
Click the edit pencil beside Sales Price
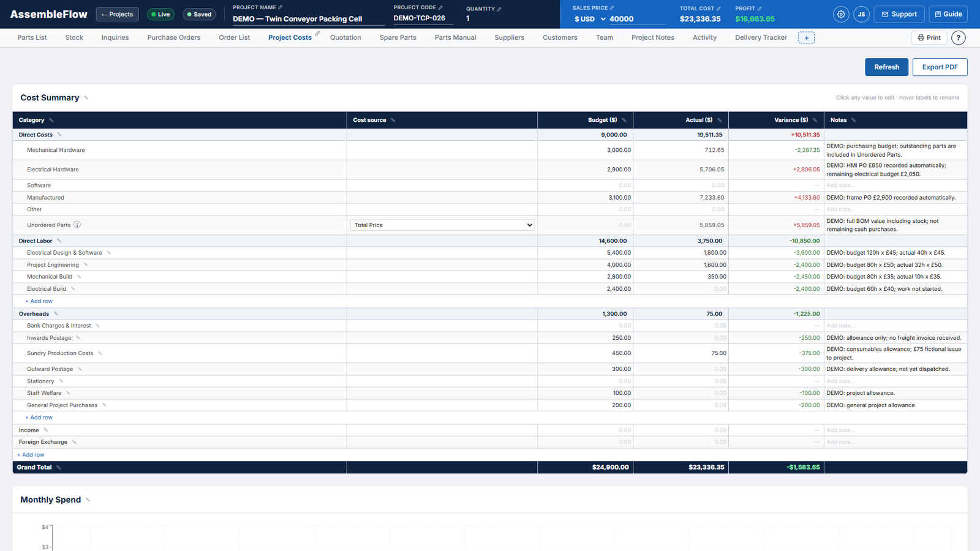pos(612,8)
